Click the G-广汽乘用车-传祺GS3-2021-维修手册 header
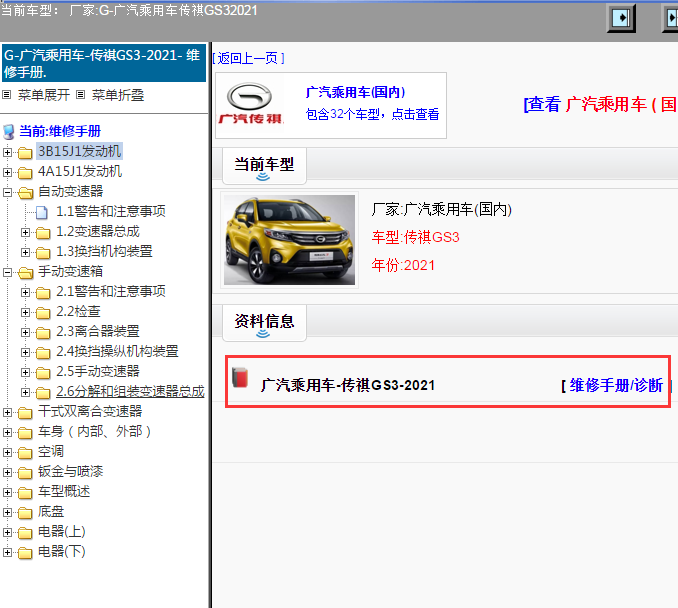Screen dimensions: 678x608 [104, 63]
